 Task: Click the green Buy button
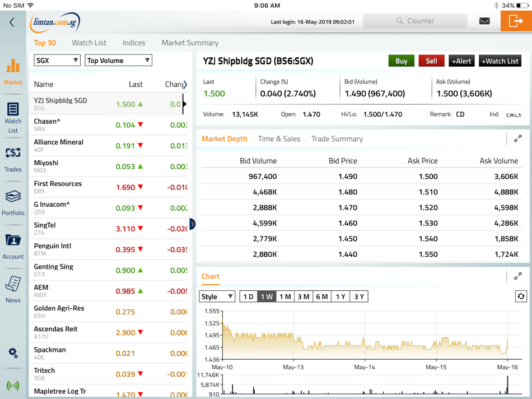pyautogui.click(x=402, y=61)
